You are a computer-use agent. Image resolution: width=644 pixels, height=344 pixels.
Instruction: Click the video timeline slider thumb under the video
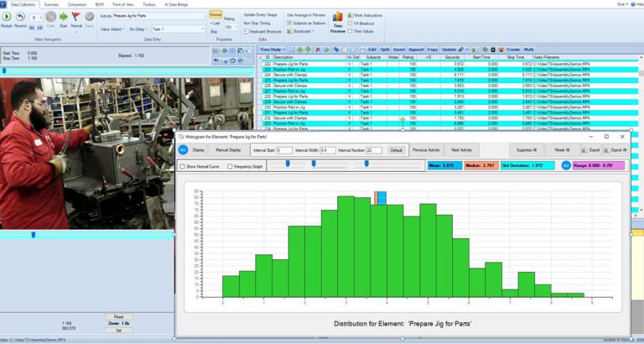coord(34,235)
